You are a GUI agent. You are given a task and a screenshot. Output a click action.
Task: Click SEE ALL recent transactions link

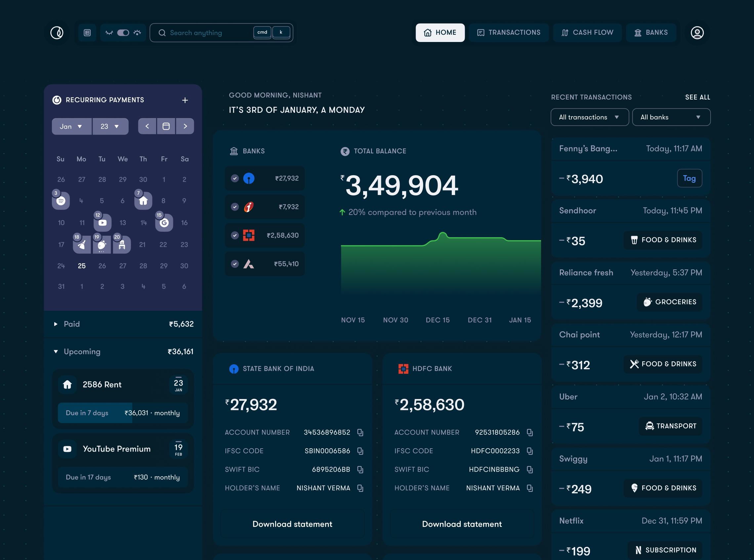pyautogui.click(x=697, y=97)
